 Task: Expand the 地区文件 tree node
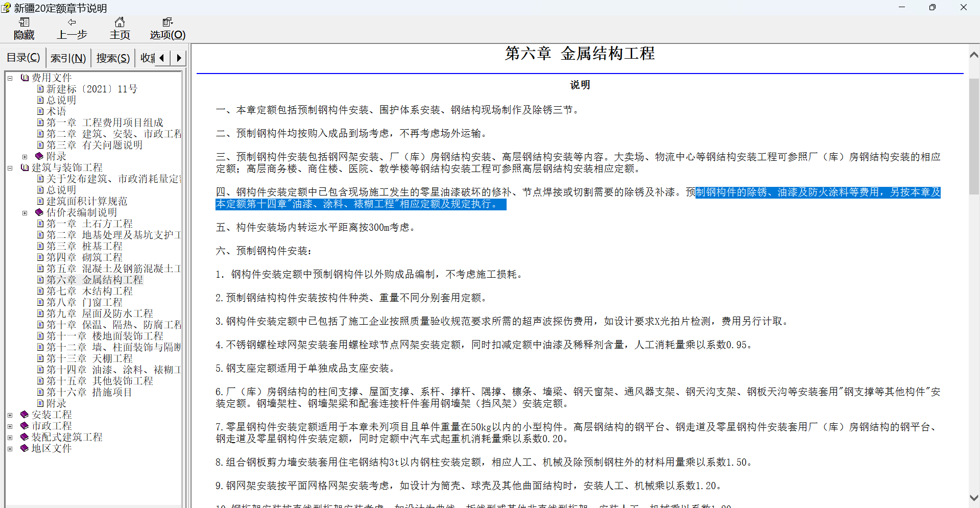pos(10,449)
